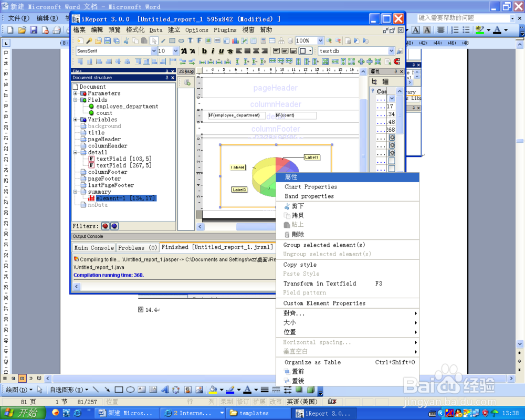The height and width of the screenshot is (420, 525).
Task: Toggle the first red filter button
Action: tap(105, 226)
